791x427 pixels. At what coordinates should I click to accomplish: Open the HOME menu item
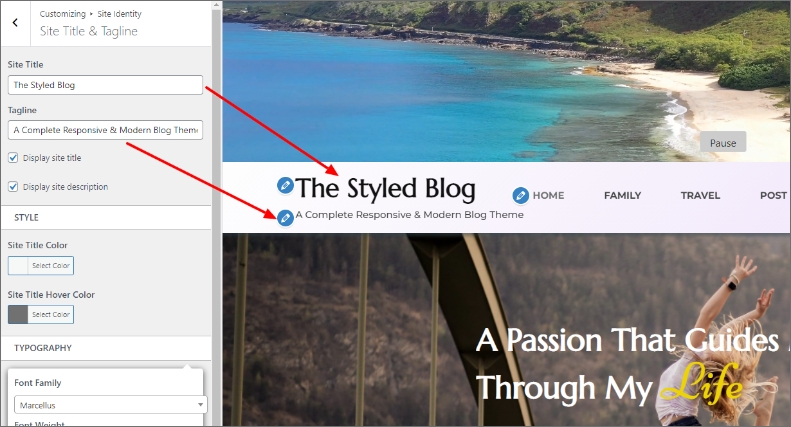pos(548,195)
